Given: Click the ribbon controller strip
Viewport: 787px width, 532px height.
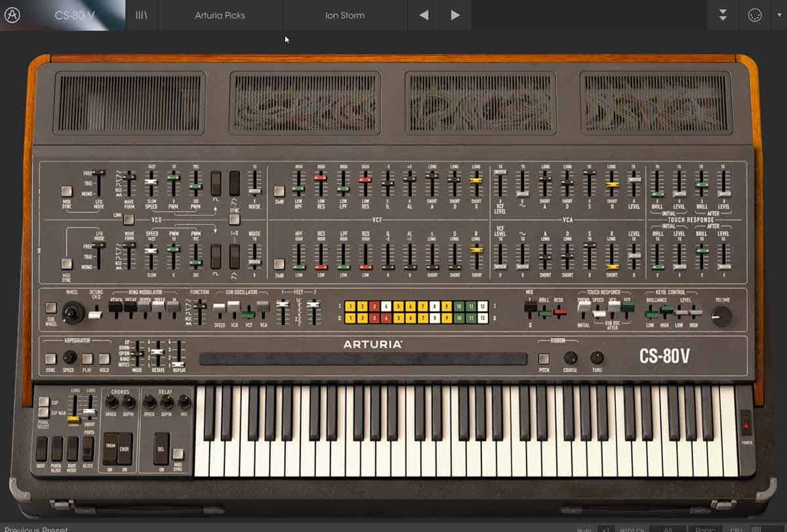Looking at the screenshot, I should click(x=363, y=359).
